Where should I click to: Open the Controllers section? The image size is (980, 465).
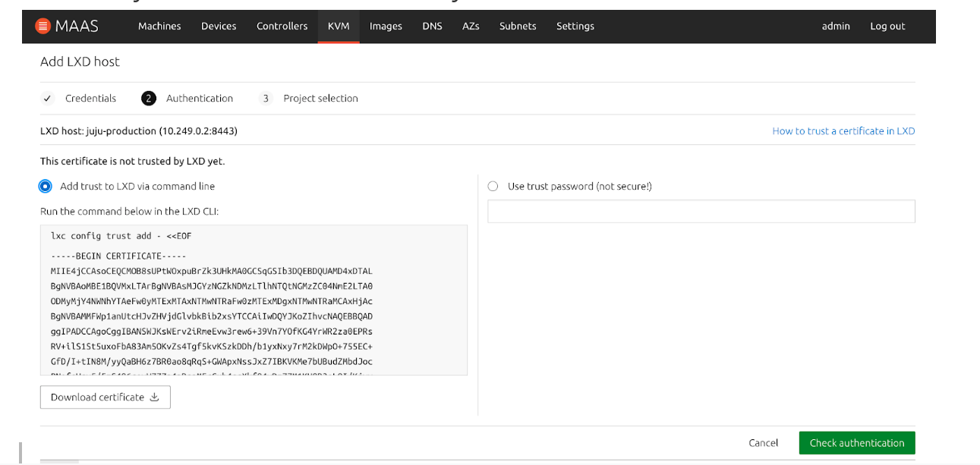[282, 26]
